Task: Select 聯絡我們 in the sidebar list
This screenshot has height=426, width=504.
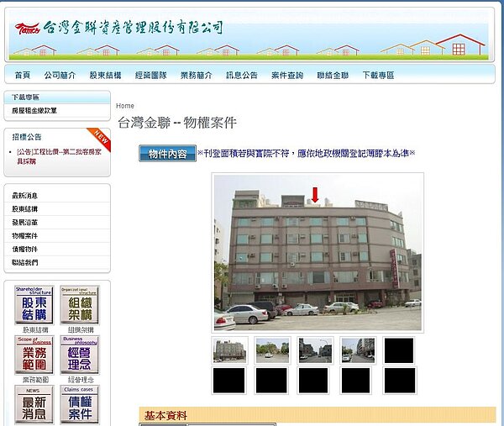Action: pos(24,262)
